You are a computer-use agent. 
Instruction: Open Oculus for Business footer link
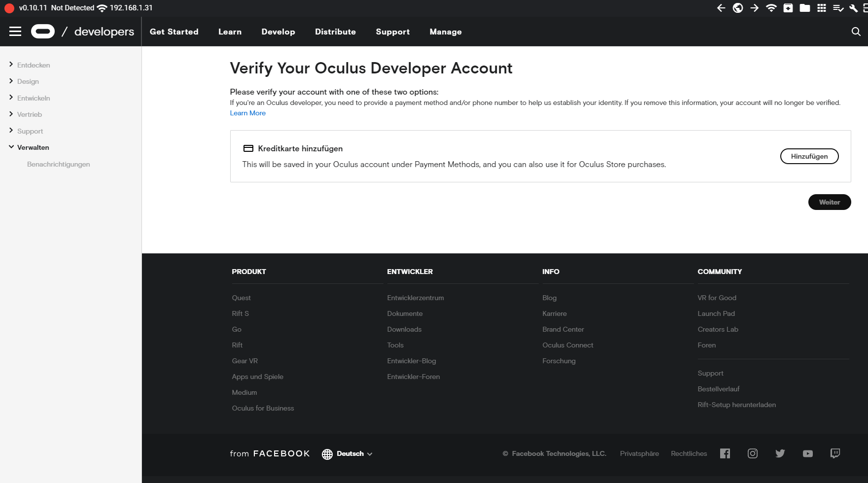(x=263, y=408)
